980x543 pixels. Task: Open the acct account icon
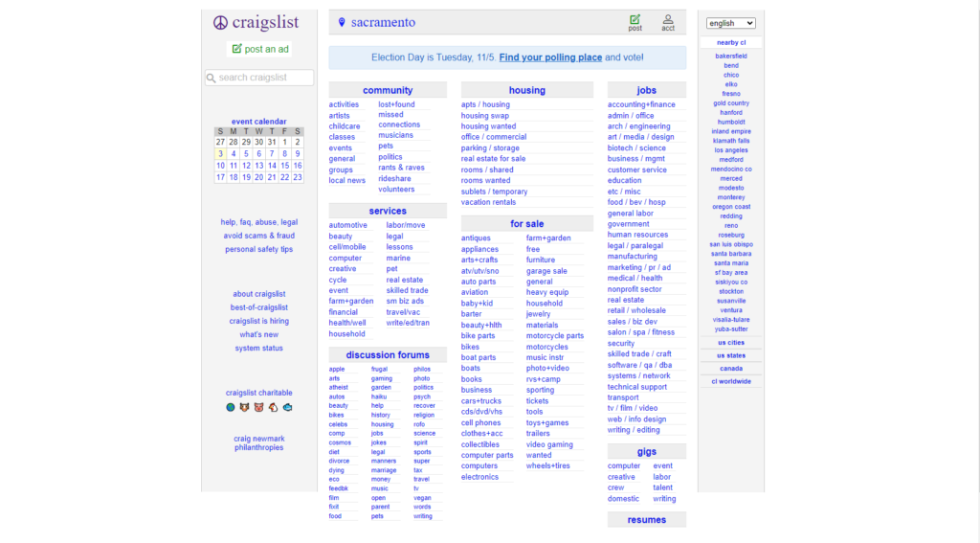pyautogui.click(x=668, y=23)
